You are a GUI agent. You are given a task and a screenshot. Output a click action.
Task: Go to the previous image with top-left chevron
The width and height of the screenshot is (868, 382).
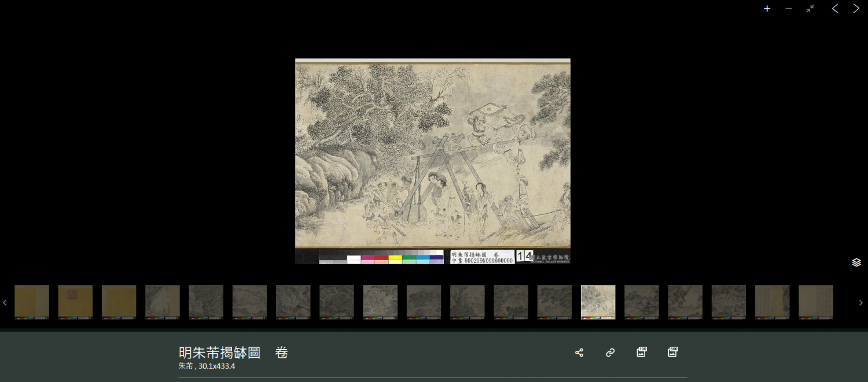(x=834, y=9)
